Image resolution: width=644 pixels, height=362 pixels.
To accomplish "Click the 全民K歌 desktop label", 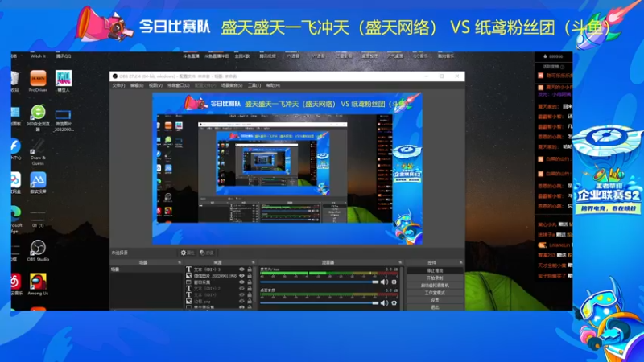I will 242,56.
